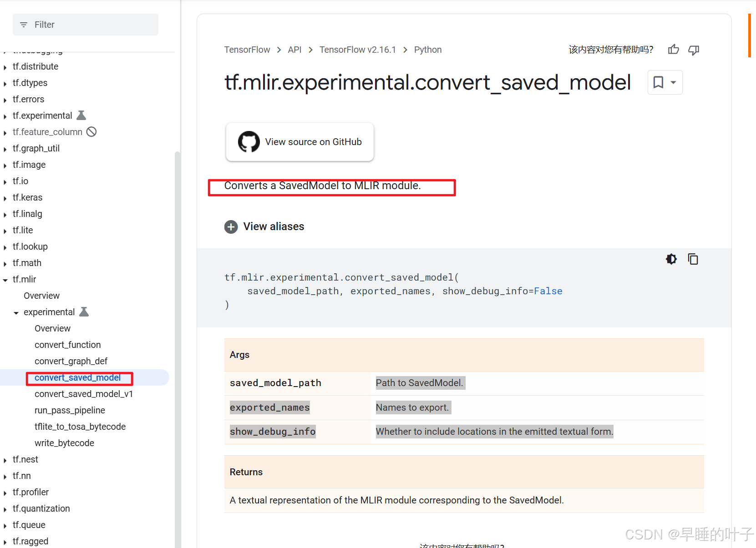This screenshot has height=548, width=756.
Task: Open tf.math in sidebar
Action: click(x=27, y=263)
